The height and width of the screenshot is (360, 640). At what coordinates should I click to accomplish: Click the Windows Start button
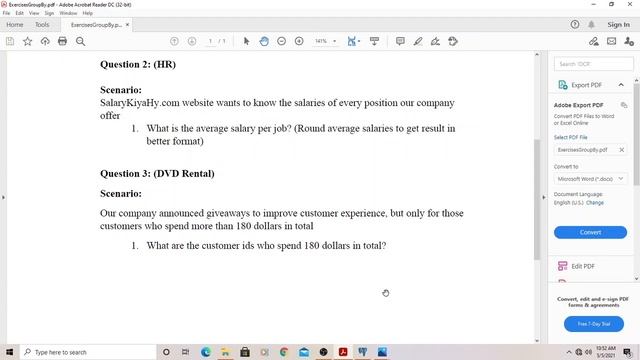[9, 352]
